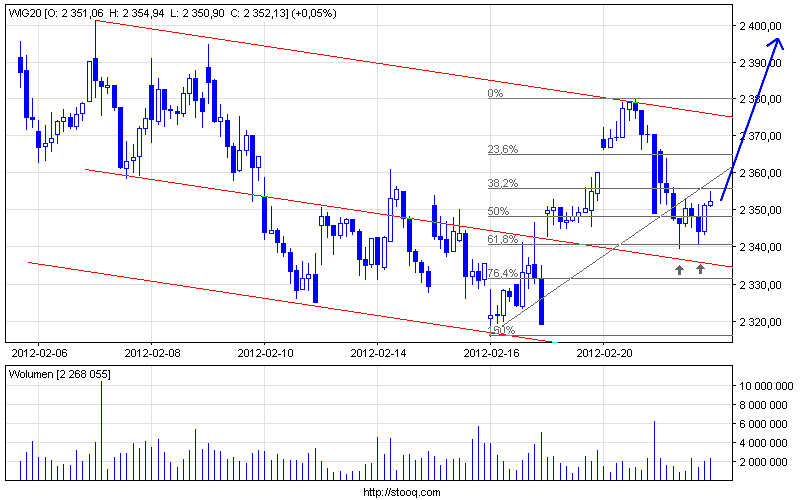800x500 pixels.
Task: Click the 2 390,00 price axis label
Action: (x=760, y=63)
